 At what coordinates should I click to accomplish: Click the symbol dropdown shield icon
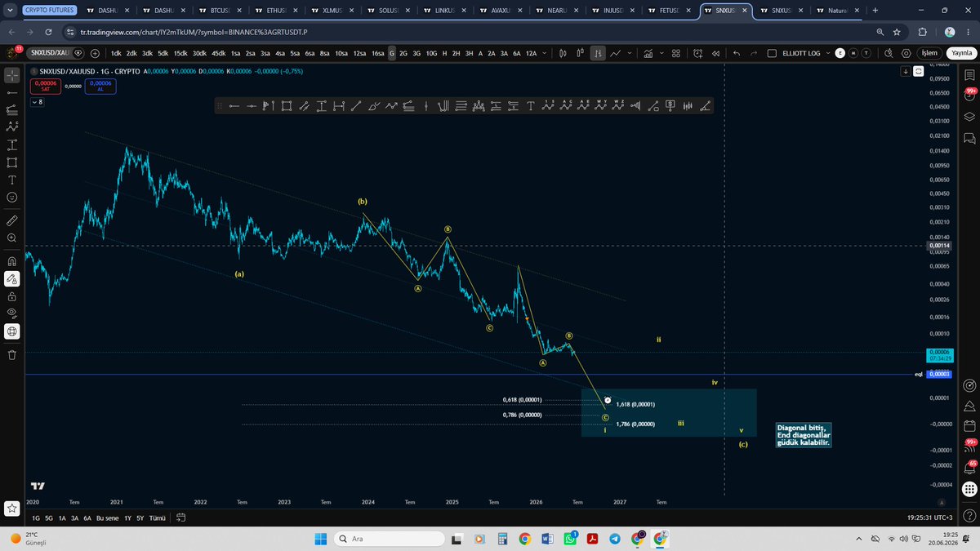tap(78, 53)
